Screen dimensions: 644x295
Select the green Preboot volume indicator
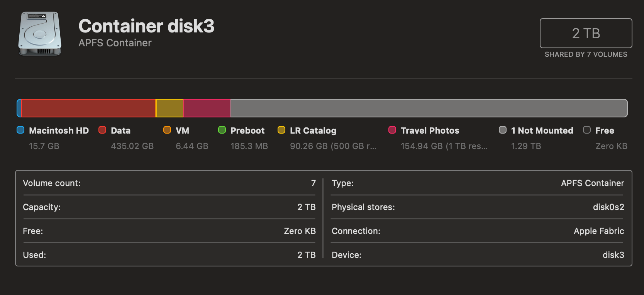tap(222, 130)
